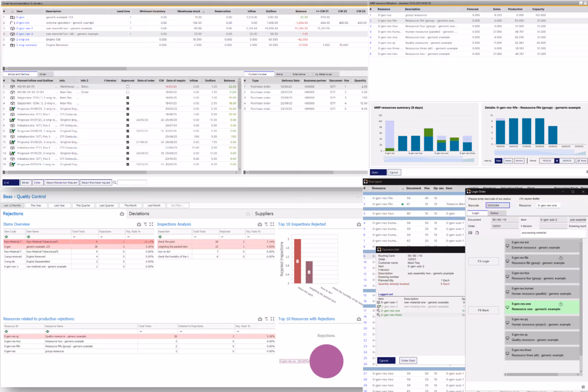Screen dimensions: 588x392
Task: Click the scroll-up arrow of the resource tile list
Action: (581, 240)
